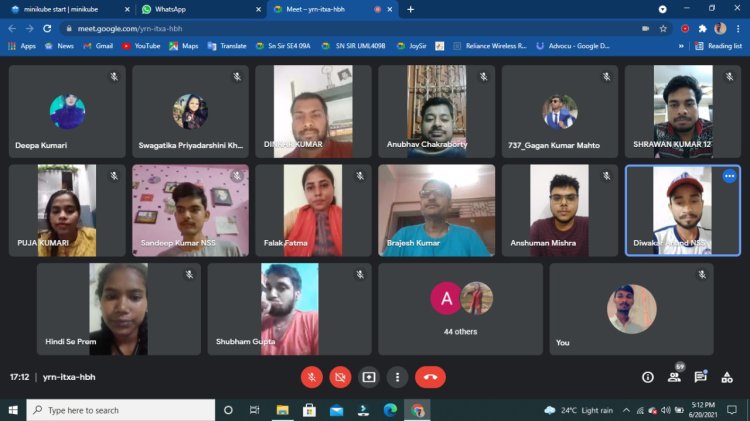The width and height of the screenshot is (750, 421).
Task: Open a new browser tab
Action: [410, 9]
